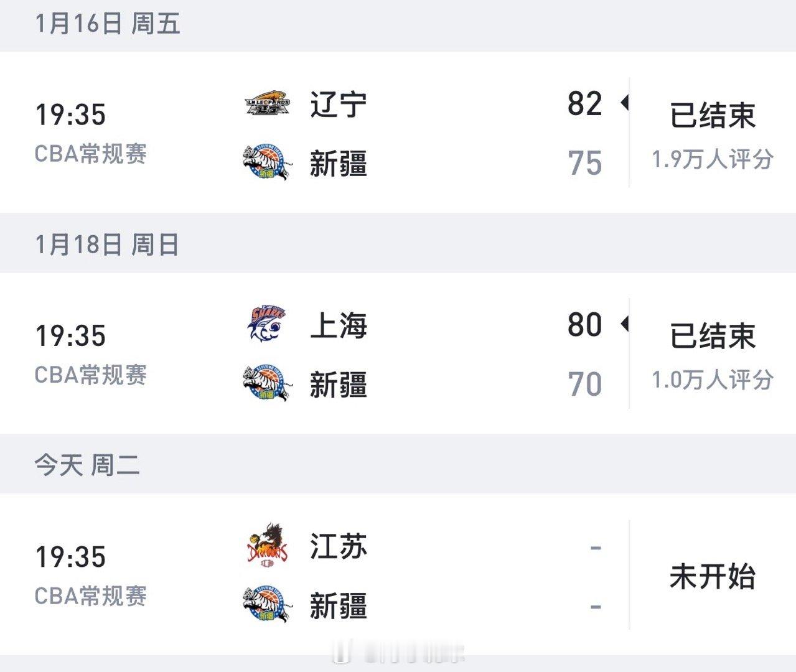Click the 1.0万人评分 rating link

712,378
